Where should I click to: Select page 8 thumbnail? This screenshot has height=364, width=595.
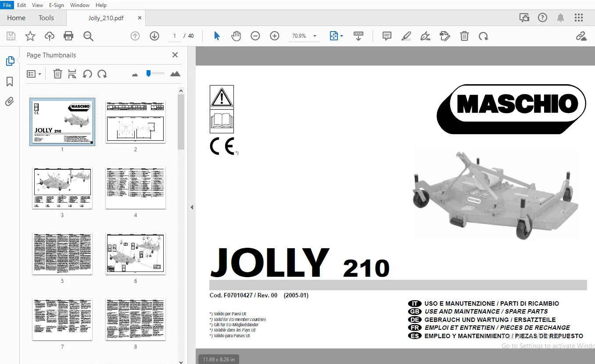136,319
